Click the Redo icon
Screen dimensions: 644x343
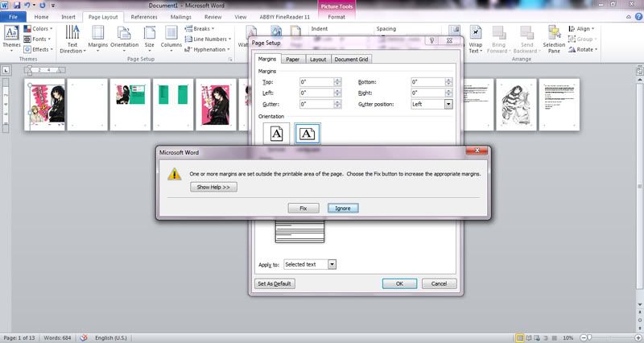(x=43, y=6)
